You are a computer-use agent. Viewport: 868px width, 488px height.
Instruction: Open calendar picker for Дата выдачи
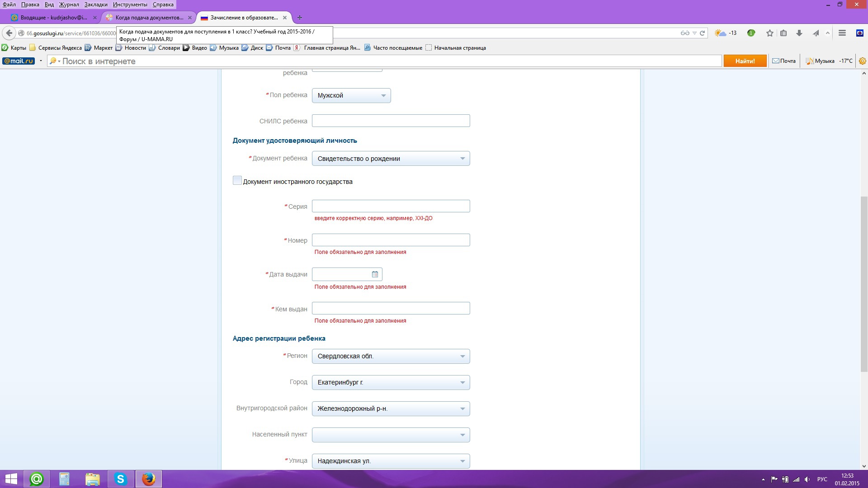(x=375, y=274)
